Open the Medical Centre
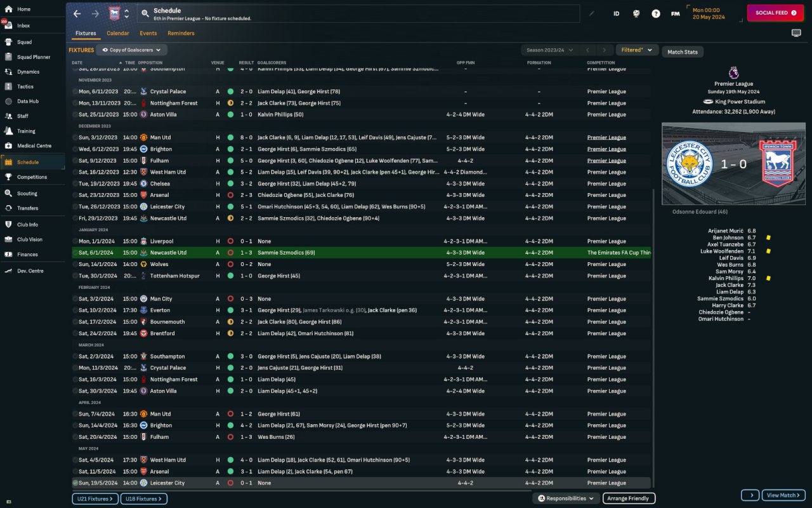Image resolution: width=812 pixels, height=508 pixels. click(x=32, y=145)
